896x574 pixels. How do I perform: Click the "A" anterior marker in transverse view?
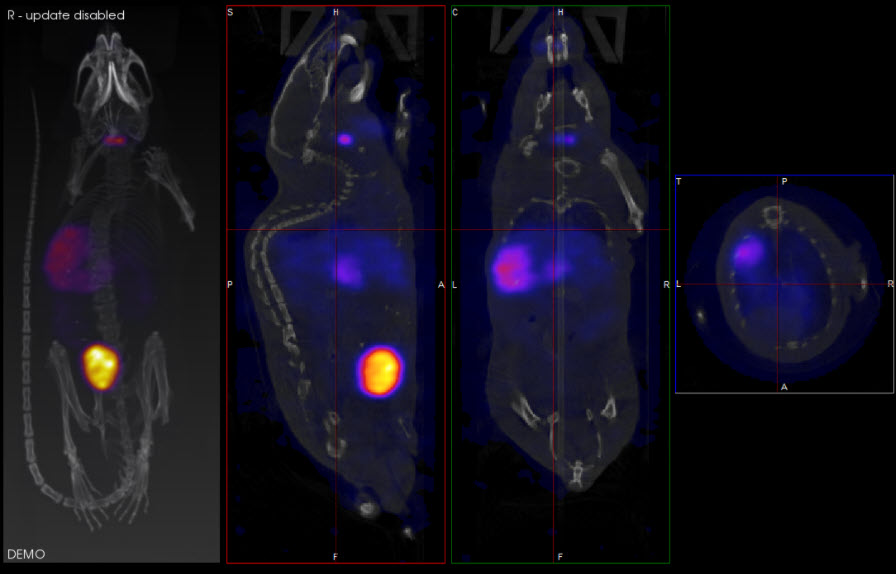[x=784, y=386]
